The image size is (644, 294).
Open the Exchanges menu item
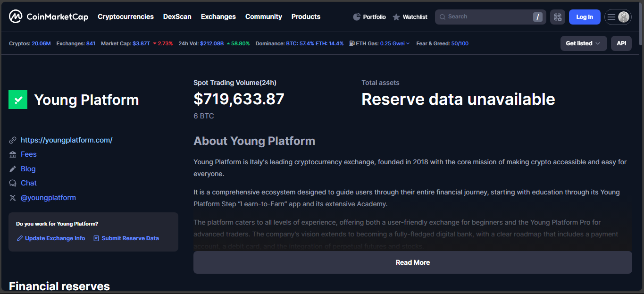coord(218,17)
